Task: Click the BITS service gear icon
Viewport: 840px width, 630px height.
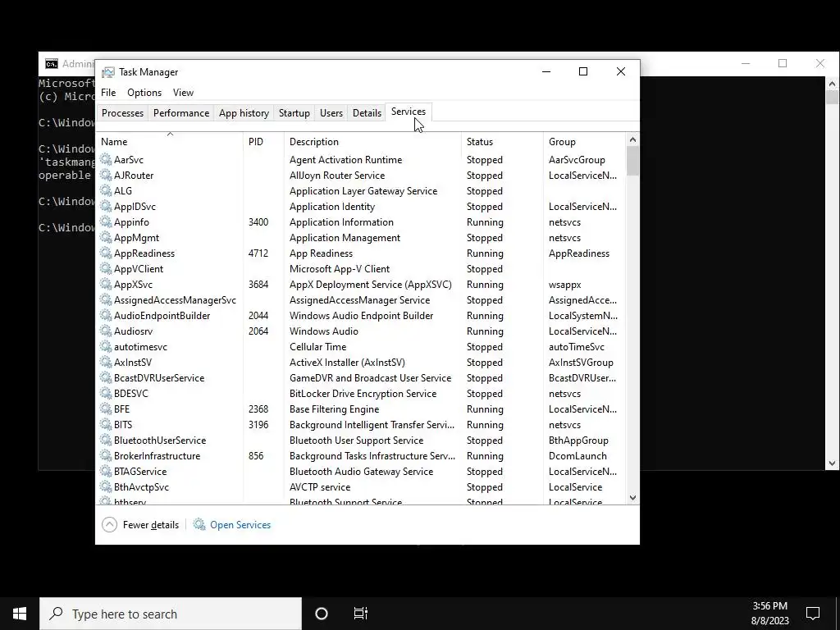Action: point(106,424)
